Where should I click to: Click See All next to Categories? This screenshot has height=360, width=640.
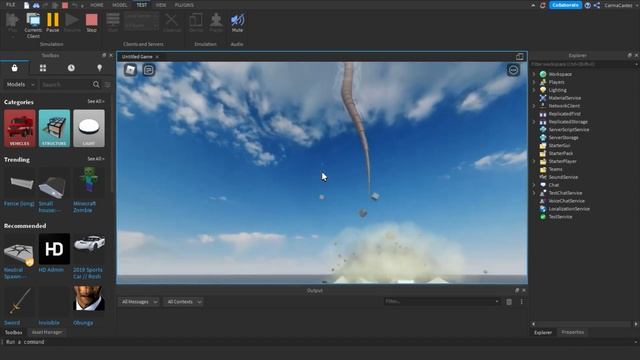[x=96, y=101]
